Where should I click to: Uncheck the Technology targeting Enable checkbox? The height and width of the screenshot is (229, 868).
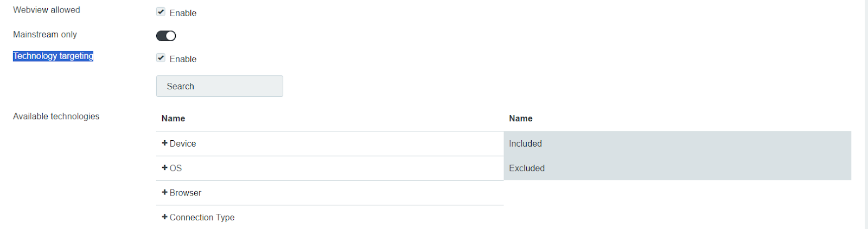coord(161,58)
